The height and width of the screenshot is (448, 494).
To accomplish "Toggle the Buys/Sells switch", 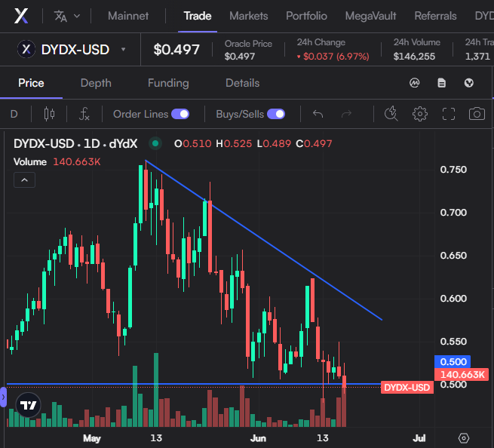I will [276, 114].
